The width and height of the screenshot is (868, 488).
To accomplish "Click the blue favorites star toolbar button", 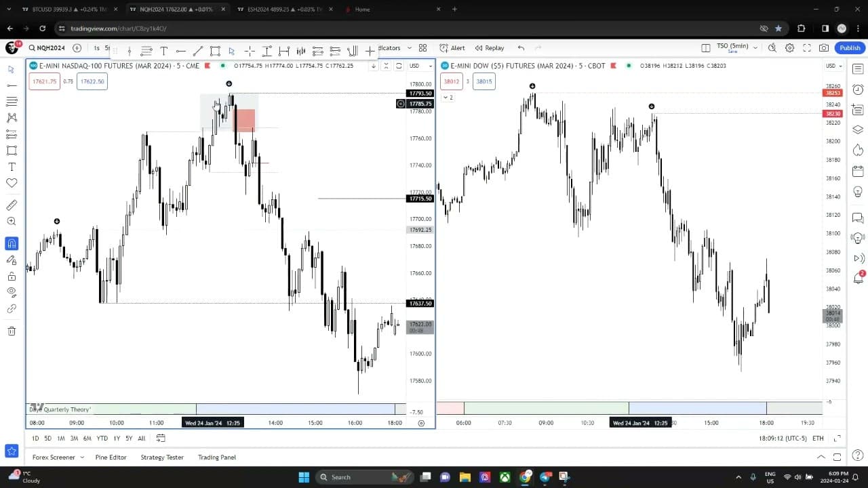I will point(12,451).
